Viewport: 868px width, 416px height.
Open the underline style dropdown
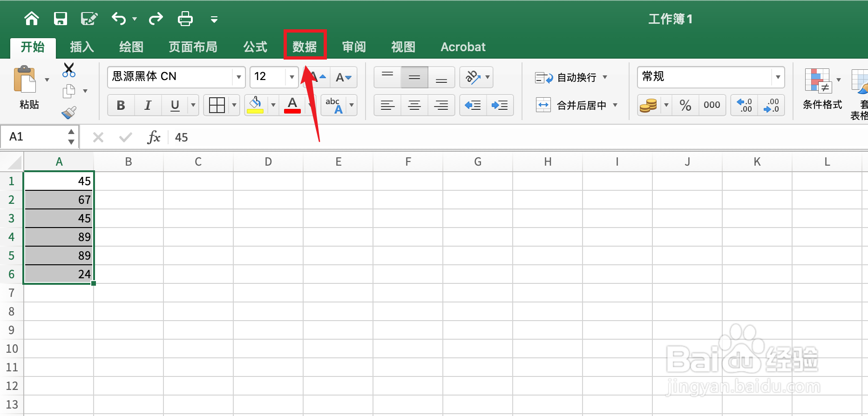(193, 105)
